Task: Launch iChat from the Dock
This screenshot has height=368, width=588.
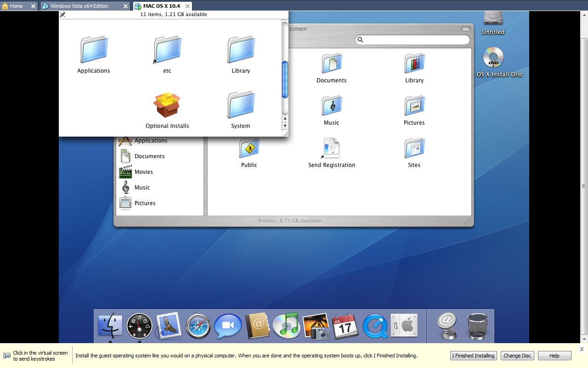Action: 228,326
